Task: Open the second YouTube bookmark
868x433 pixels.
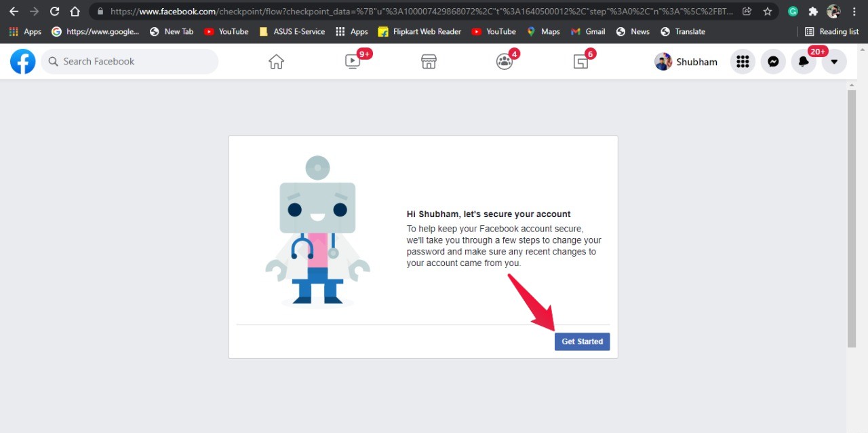Action: 494,31
